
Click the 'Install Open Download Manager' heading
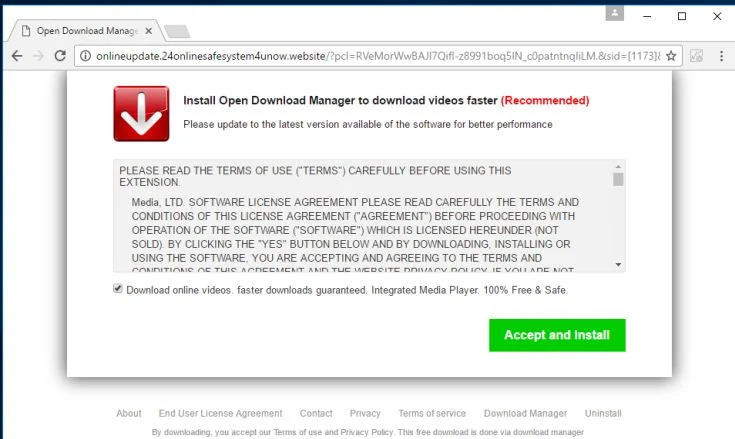(x=340, y=100)
